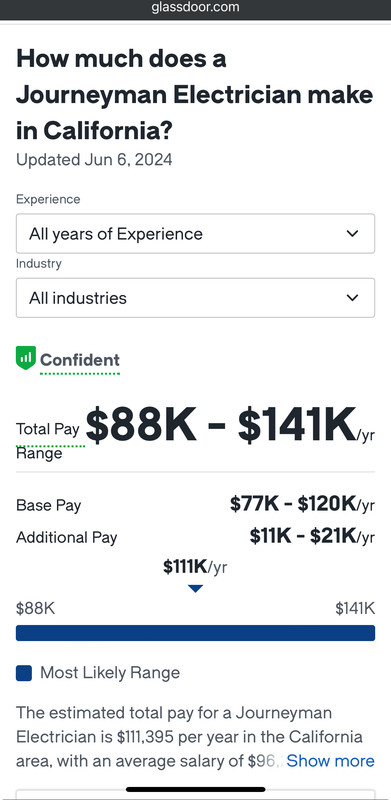Expand the description with Show more
Viewport: 391px width, 800px height.
click(330, 761)
